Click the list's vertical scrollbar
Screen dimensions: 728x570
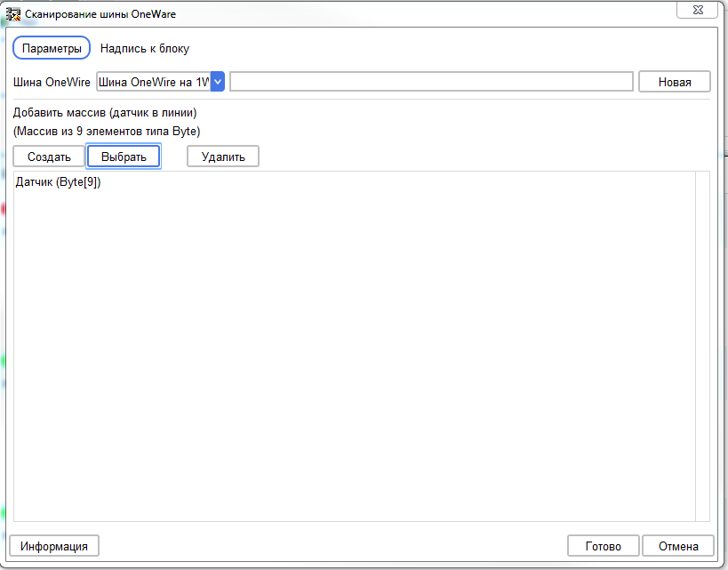coord(702,347)
